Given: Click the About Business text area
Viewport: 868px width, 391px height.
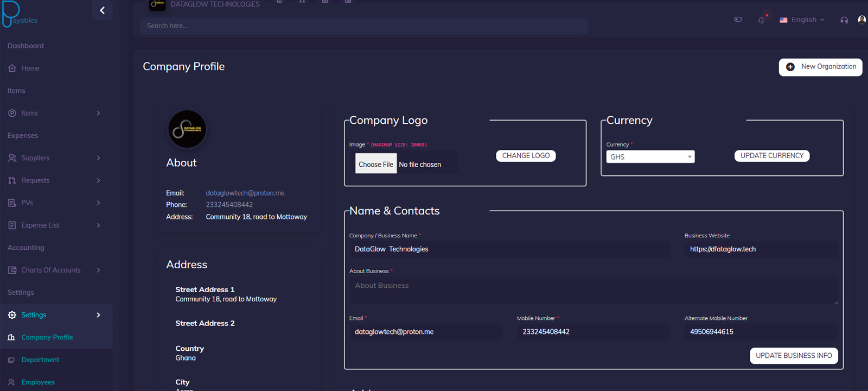Looking at the screenshot, I should pos(593,291).
